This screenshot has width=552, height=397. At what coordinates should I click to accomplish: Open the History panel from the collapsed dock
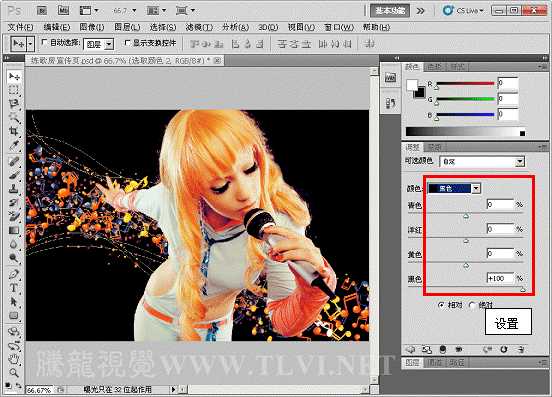[x=390, y=102]
